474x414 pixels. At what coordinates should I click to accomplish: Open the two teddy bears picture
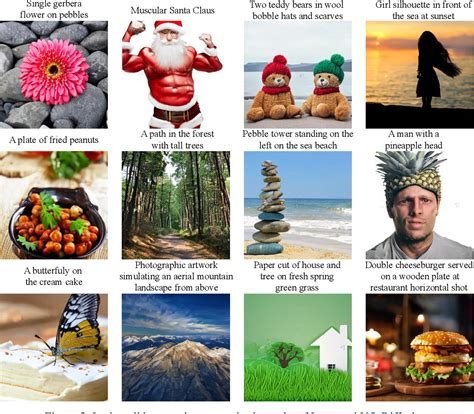pos(298,75)
